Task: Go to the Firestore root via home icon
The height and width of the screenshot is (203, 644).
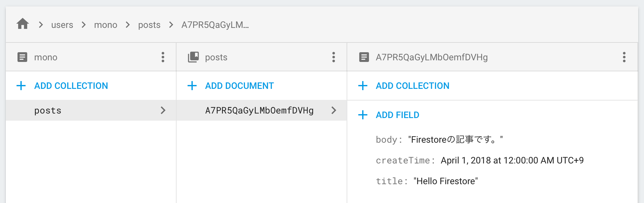Action: click(x=23, y=24)
